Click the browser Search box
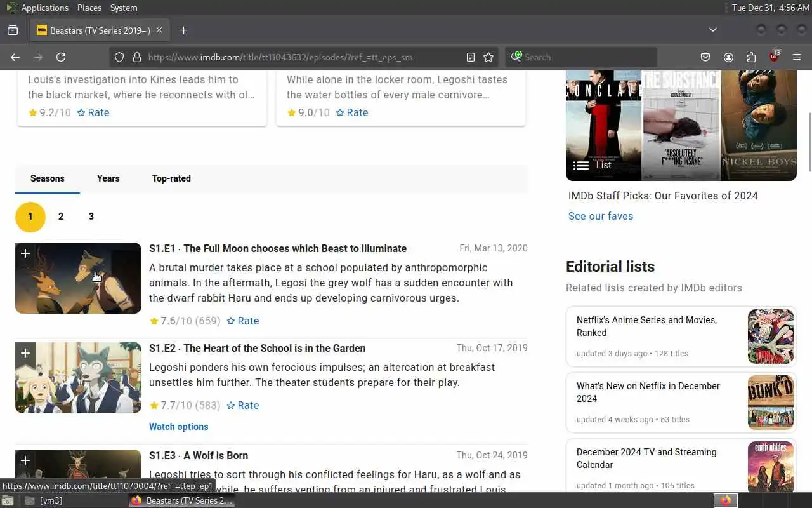 point(580,57)
